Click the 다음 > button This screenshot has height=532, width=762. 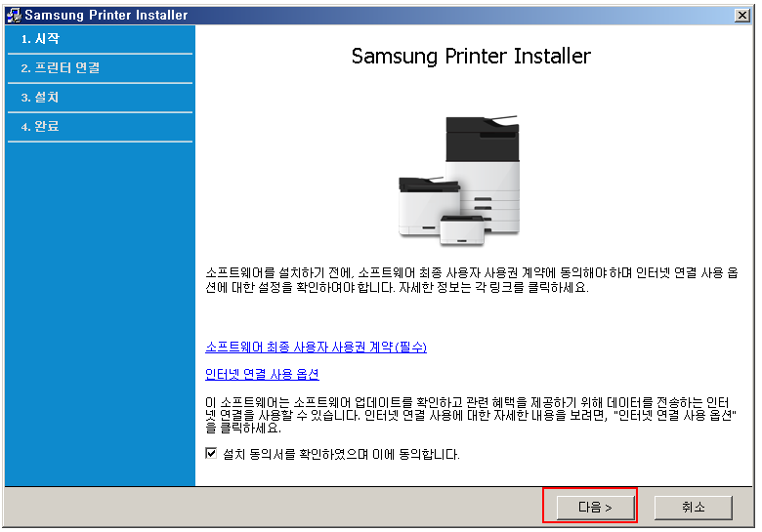click(595, 508)
